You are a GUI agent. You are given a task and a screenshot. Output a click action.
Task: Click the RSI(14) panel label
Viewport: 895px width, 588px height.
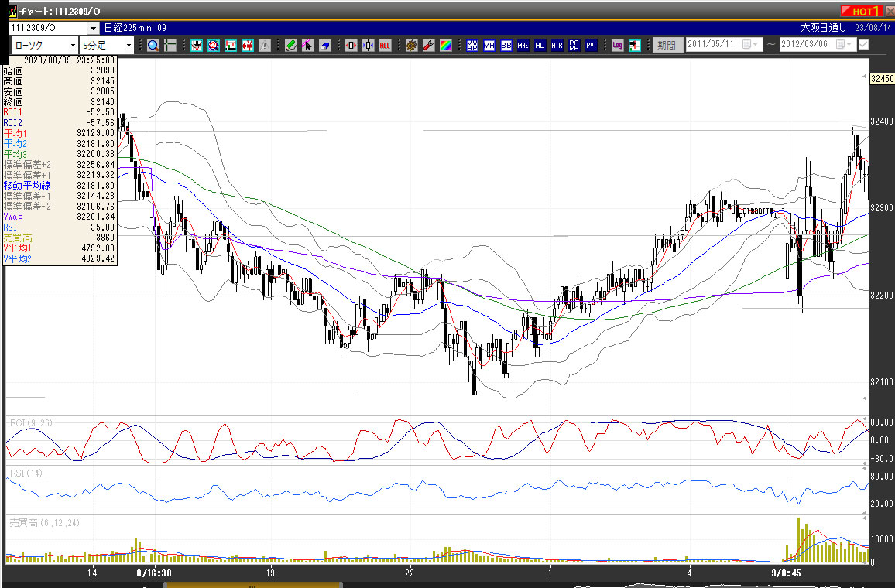[x=26, y=473]
